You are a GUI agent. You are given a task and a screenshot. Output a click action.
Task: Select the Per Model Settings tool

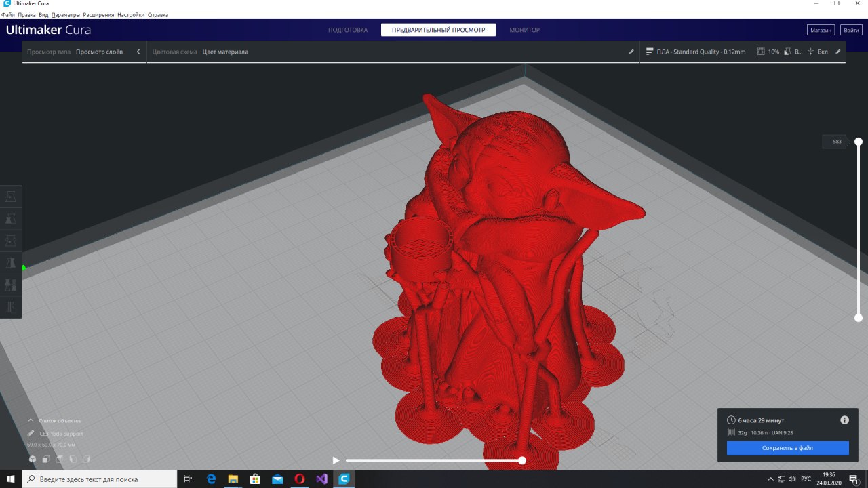(11, 285)
